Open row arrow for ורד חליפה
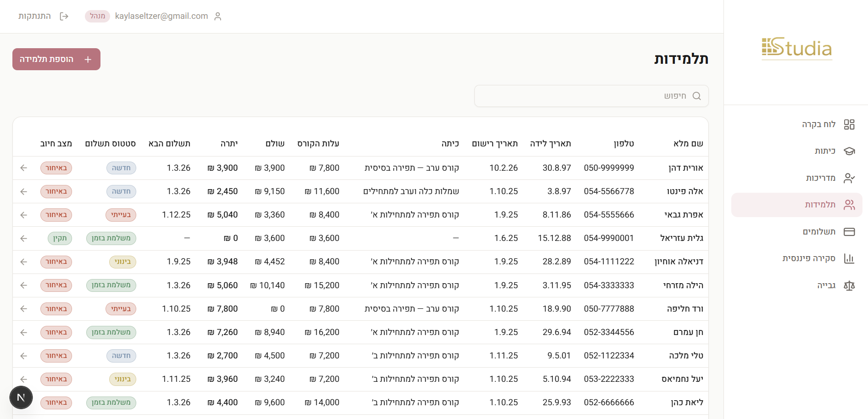 pos(24,309)
